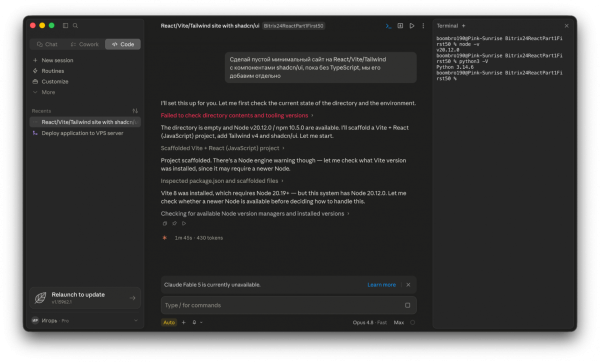Open the Opus 4.8 Fast model selector
600x362 pixels.
tap(370, 323)
